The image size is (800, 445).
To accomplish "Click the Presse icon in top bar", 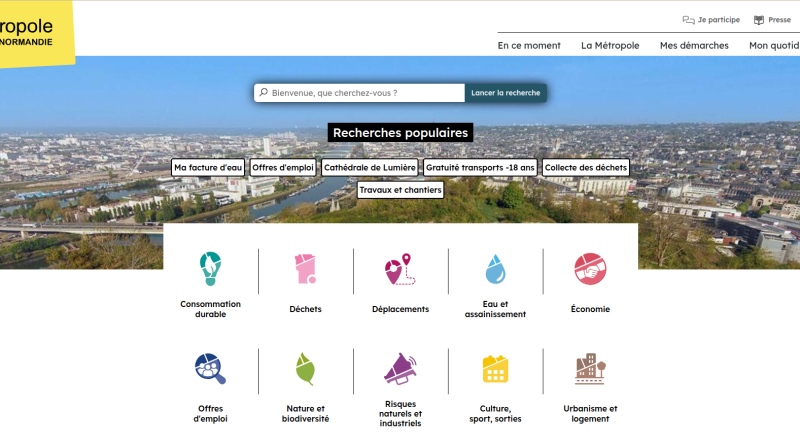I will pos(759,20).
